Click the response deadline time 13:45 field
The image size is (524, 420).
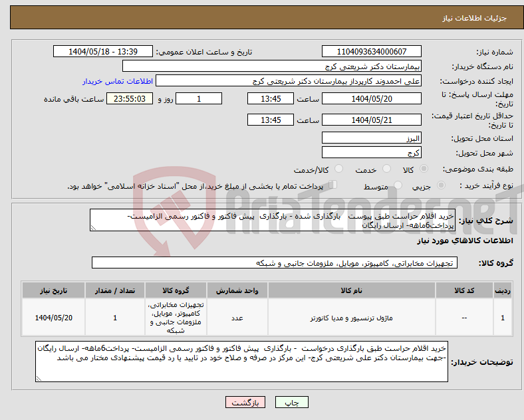click(x=271, y=98)
